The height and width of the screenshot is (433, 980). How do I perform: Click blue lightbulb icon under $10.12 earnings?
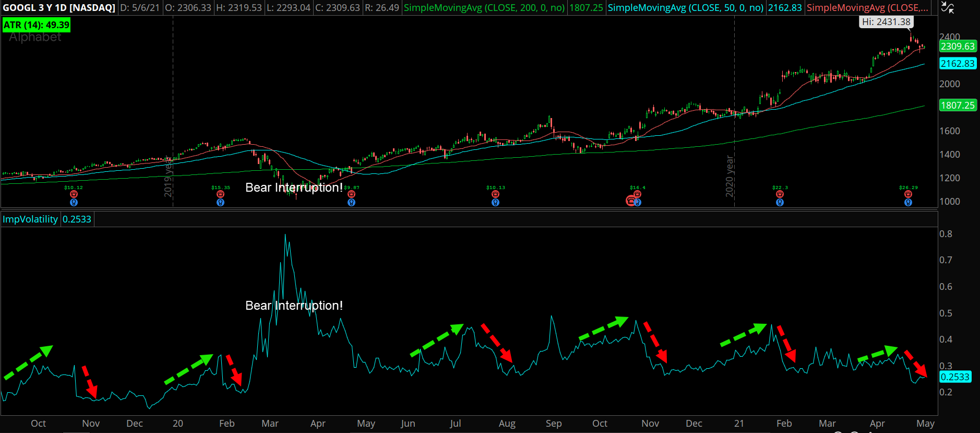[x=74, y=202]
